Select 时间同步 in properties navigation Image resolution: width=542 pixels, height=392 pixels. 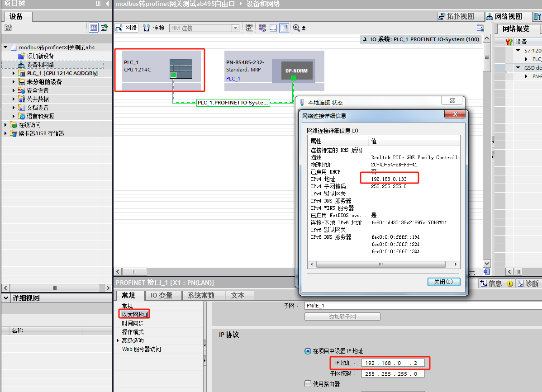click(x=133, y=323)
